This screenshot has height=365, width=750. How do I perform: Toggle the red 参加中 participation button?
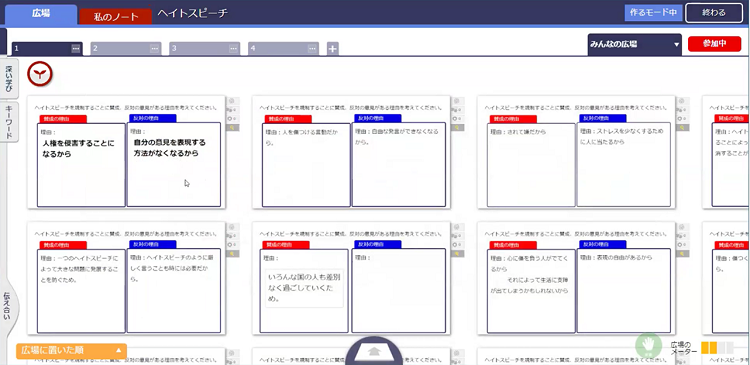pyautogui.click(x=714, y=44)
